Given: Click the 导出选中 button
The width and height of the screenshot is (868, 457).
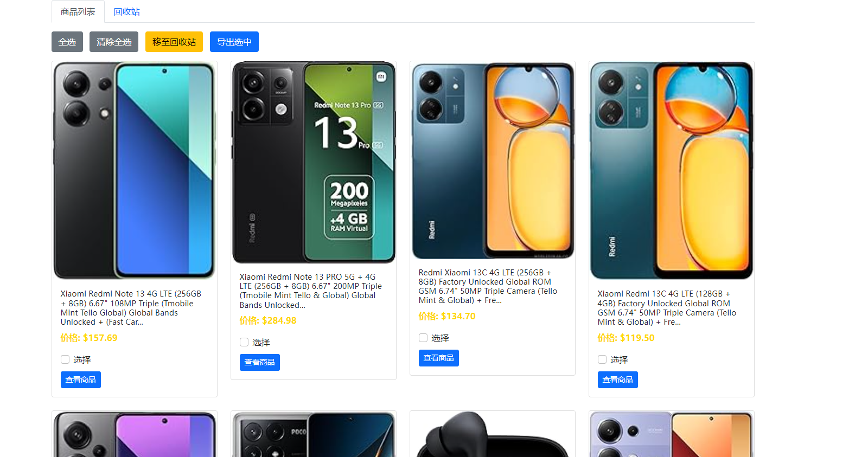Looking at the screenshot, I should (234, 42).
